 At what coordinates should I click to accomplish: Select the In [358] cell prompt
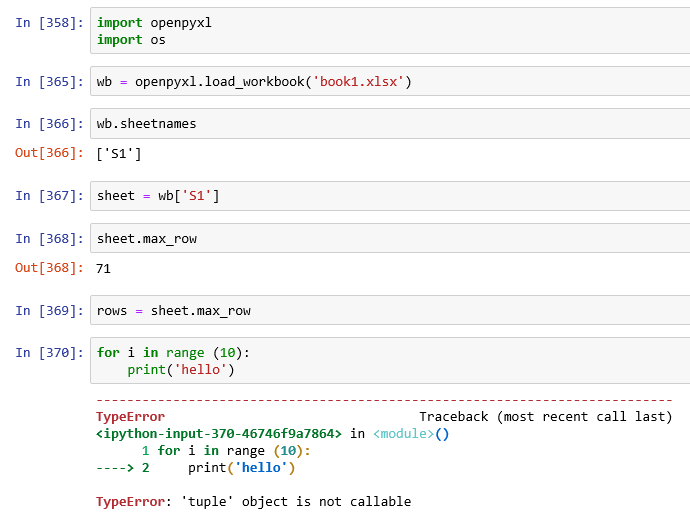point(50,23)
